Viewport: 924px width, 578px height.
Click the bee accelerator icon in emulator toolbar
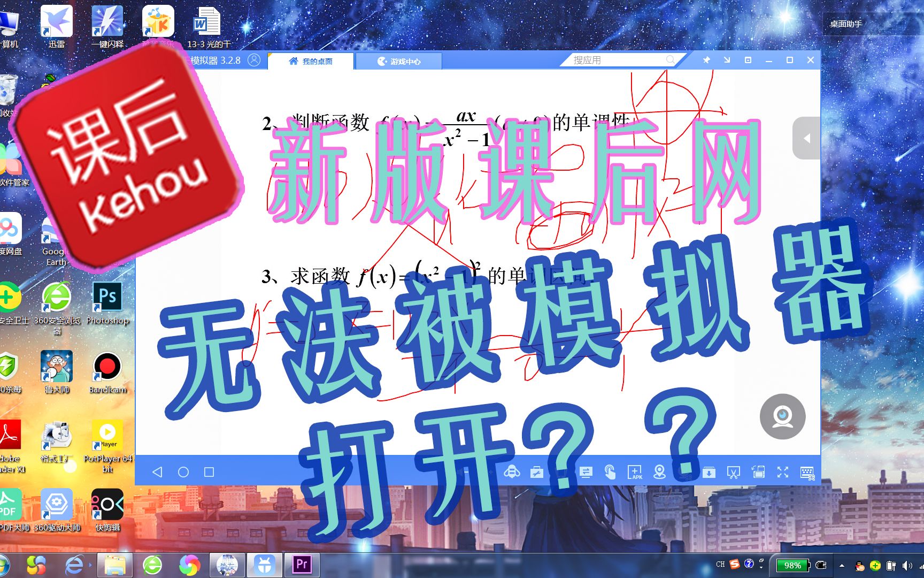pos(512,471)
